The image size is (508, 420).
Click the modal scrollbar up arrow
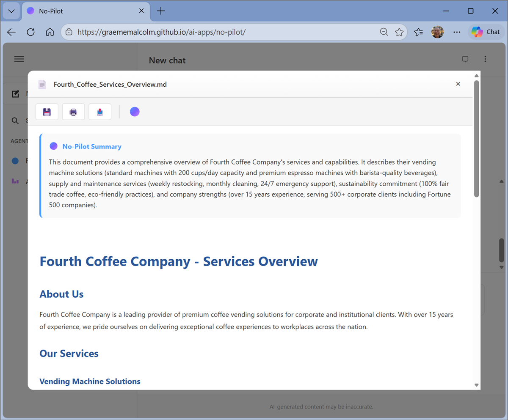point(477,76)
